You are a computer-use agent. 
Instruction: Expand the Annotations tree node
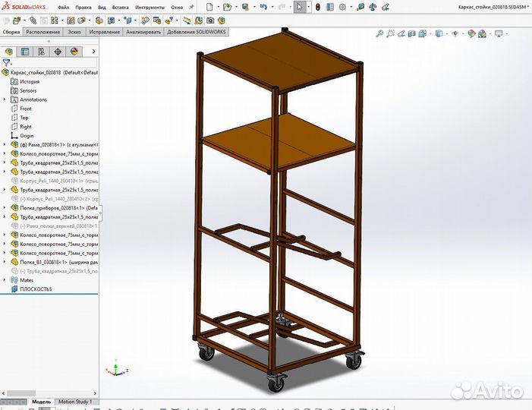tap(5, 99)
